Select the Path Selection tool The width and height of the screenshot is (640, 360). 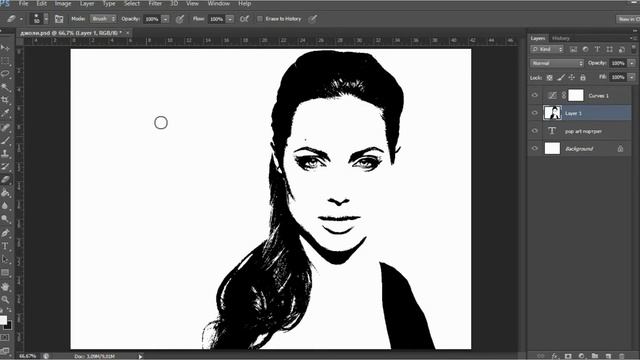(5, 259)
